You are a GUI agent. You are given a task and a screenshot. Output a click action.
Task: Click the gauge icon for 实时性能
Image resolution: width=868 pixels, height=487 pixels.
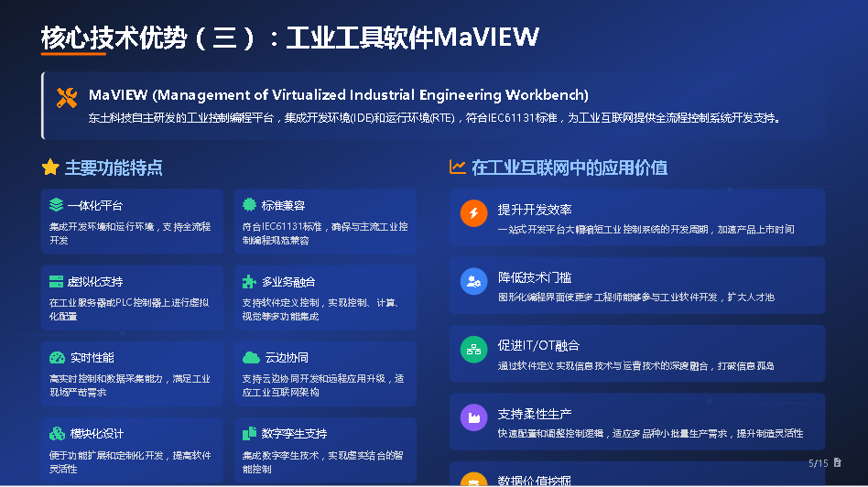point(57,358)
